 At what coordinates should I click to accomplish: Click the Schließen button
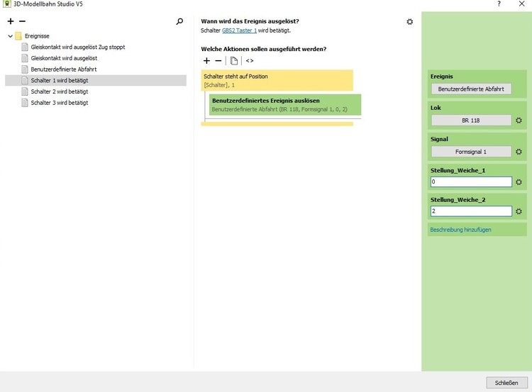pos(506,383)
